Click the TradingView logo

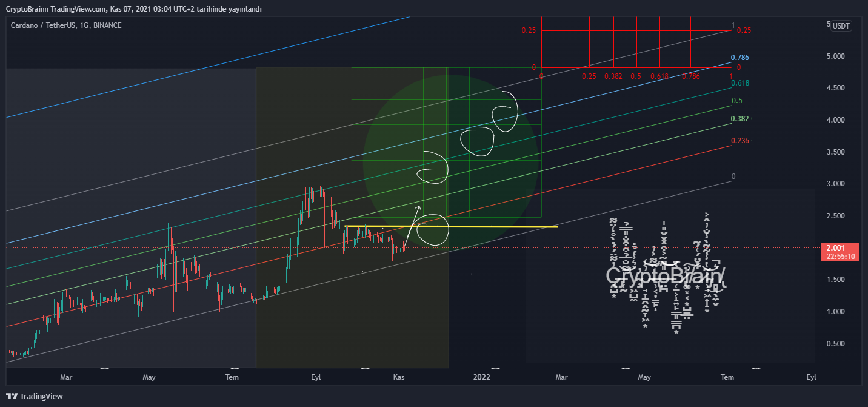click(x=35, y=396)
